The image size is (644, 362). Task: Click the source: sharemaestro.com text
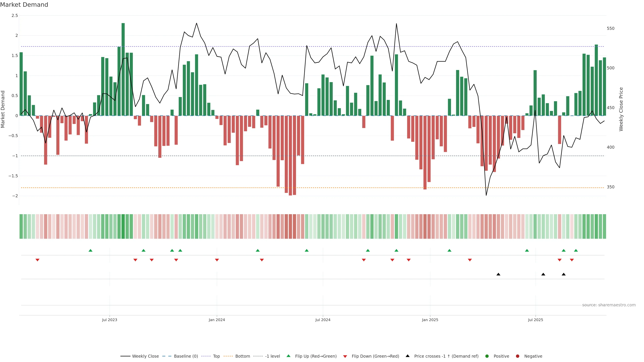609,305
